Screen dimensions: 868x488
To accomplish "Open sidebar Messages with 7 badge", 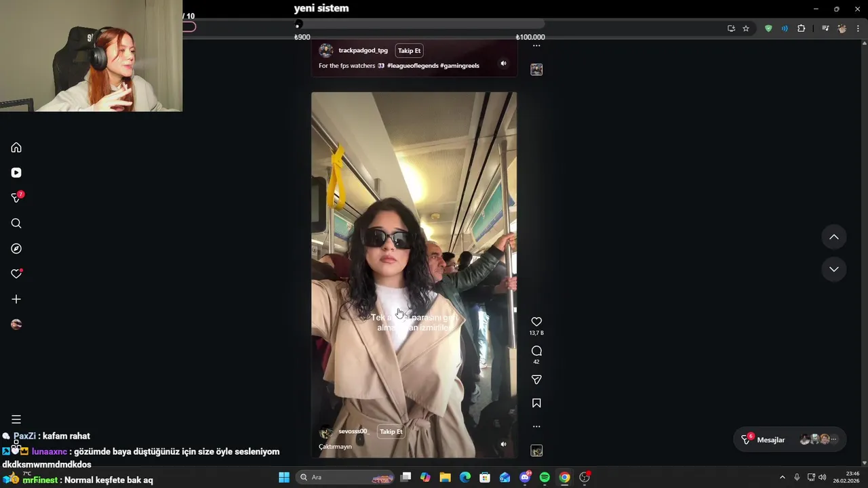I will (16, 198).
